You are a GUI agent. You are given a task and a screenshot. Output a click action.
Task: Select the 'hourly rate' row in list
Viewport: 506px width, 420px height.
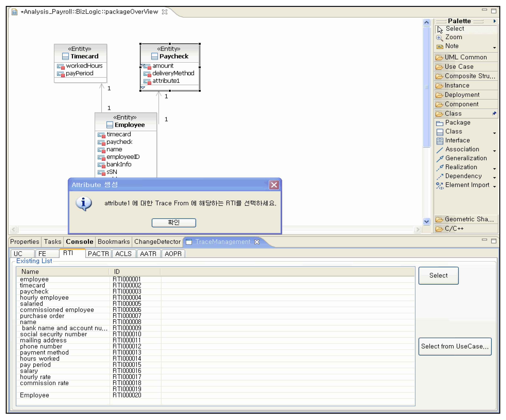(x=35, y=377)
